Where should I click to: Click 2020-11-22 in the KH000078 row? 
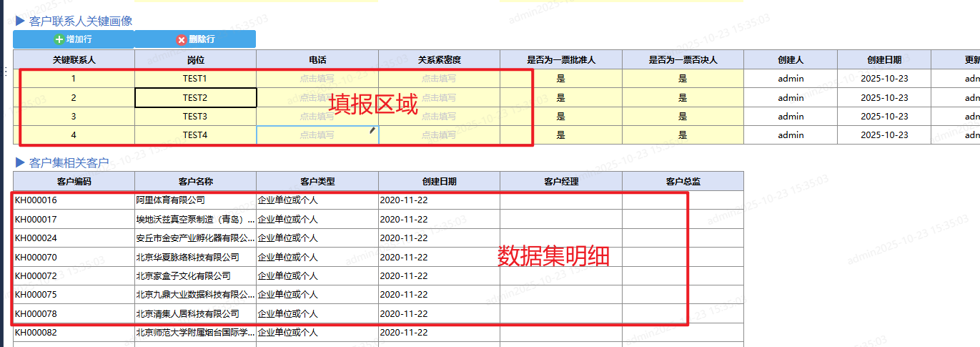point(404,313)
